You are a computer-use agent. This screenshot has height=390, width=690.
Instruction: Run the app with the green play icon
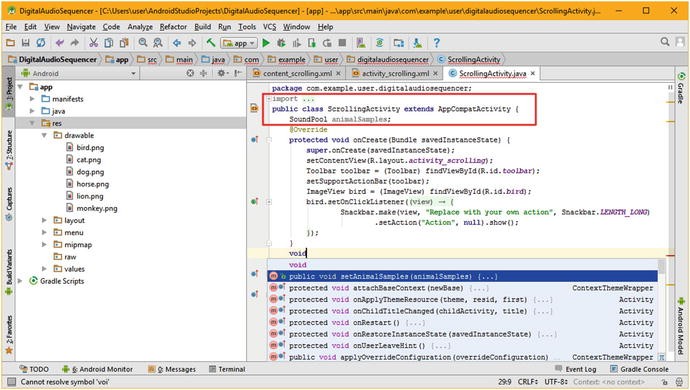pos(266,43)
